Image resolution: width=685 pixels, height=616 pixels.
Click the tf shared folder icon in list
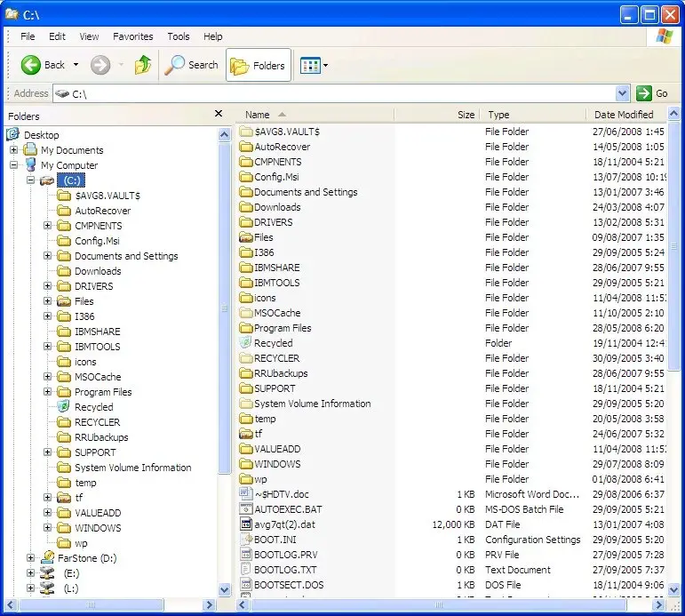[x=246, y=434]
